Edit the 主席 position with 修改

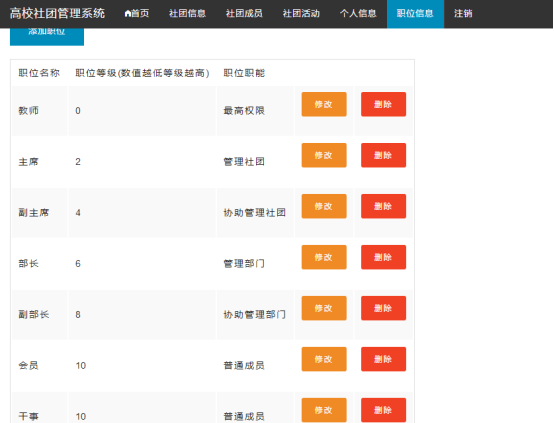(324, 155)
